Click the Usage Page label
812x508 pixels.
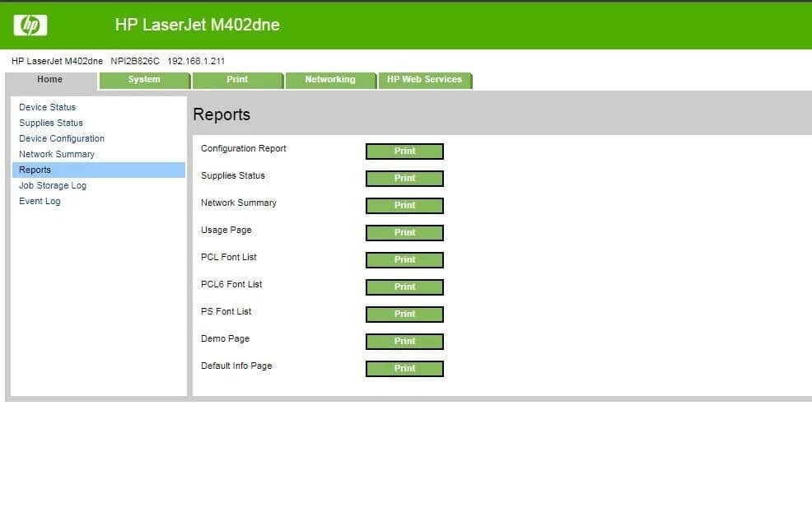click(x=226, y=230)
